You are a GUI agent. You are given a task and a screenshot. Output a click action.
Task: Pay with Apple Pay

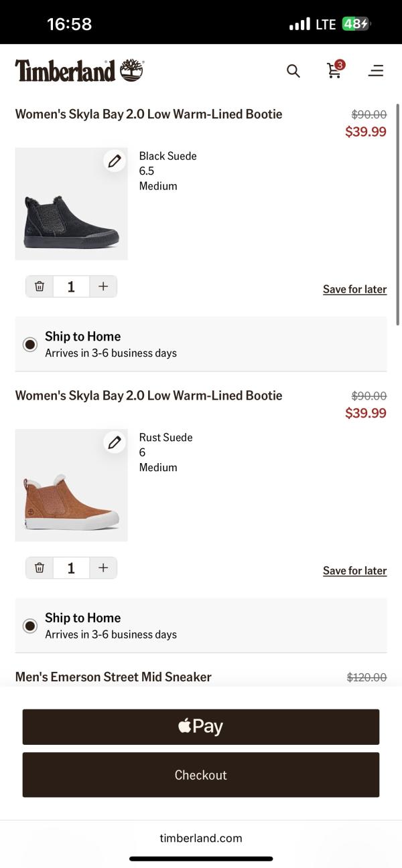click(x=201, y=727)
